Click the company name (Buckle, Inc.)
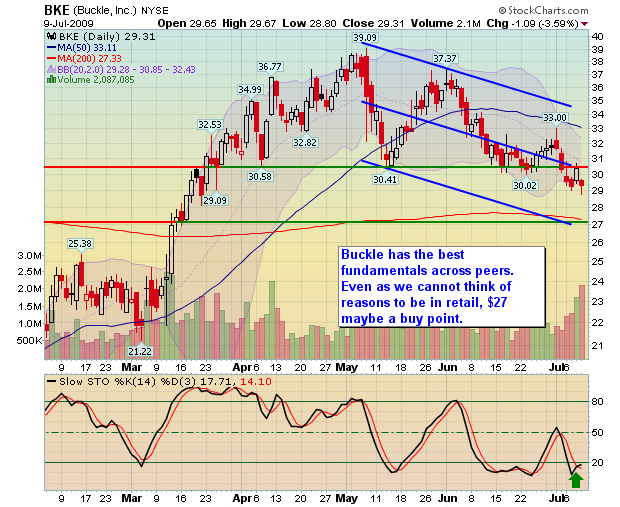This screenshot has width=620, height=507. (x=105, y=11)
